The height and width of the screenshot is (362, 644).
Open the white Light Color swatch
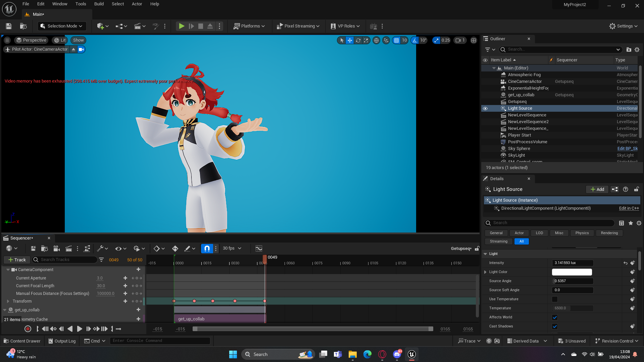(x=572, y=272)
